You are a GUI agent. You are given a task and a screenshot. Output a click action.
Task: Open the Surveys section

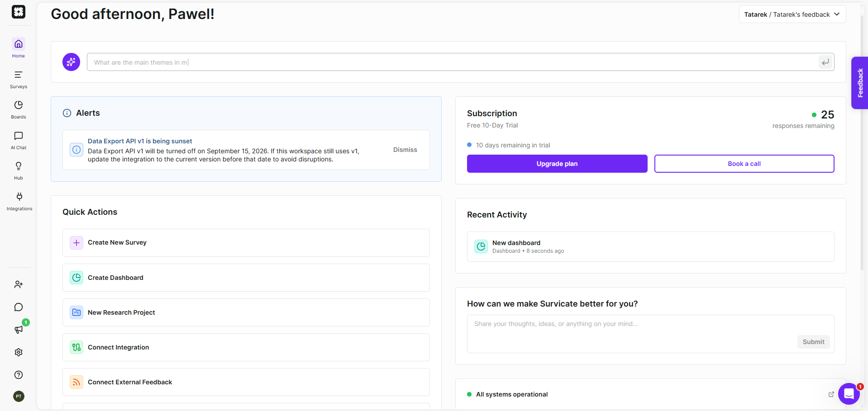tap(19, 79)
